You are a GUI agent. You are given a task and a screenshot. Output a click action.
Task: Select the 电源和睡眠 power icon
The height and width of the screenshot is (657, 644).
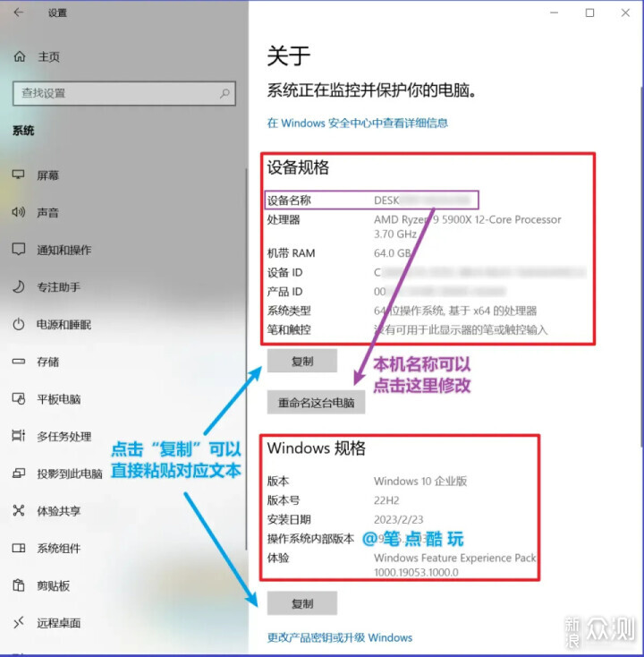tap(19, 324)
